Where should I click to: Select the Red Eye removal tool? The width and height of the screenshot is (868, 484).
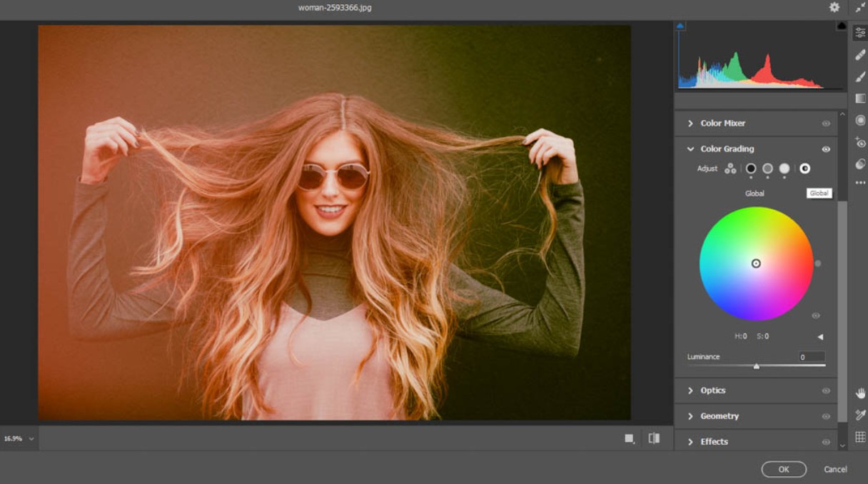click(x=860, y=142)
